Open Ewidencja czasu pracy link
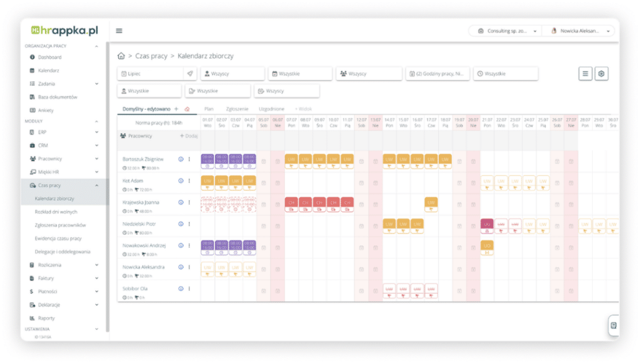 [58, 239]
